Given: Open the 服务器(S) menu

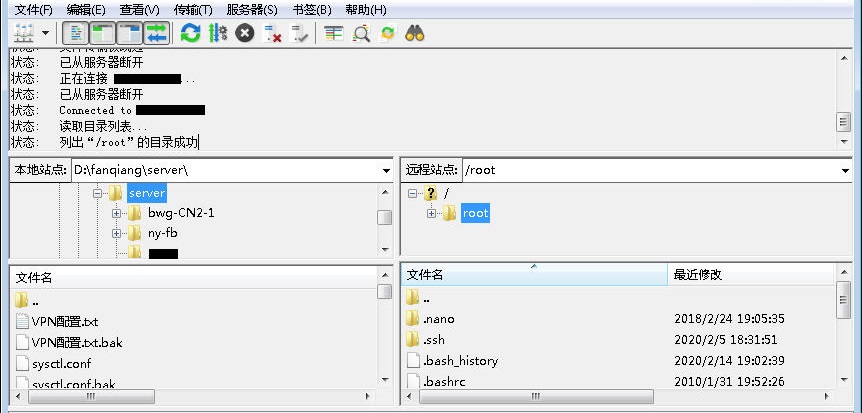Looking at the screenshot, I should click(x=252, y=9).
